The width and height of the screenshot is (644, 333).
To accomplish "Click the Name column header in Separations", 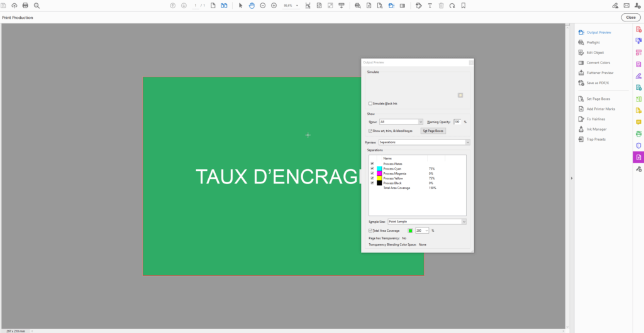I will pyautogui.click(x=387, y=158).
